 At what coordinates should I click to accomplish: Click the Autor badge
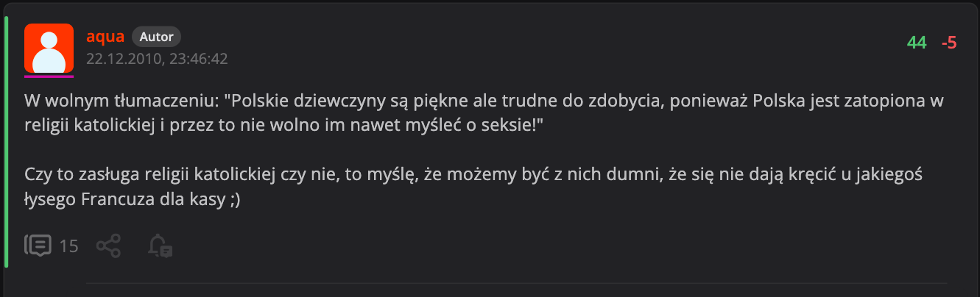click(x=156, y=37)
